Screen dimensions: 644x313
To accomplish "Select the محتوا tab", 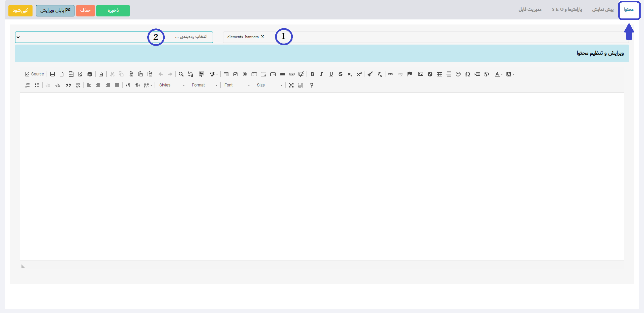I will (629, 10).
